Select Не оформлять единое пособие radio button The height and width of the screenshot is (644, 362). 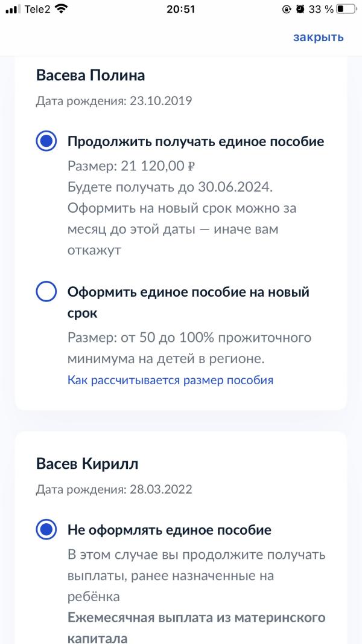click(46, 530)
